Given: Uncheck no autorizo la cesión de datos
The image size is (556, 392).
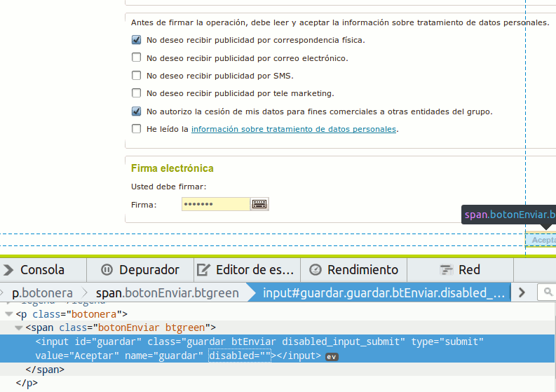Looking at the screenshot, I should pyautogui.click(x=137, y=111).
